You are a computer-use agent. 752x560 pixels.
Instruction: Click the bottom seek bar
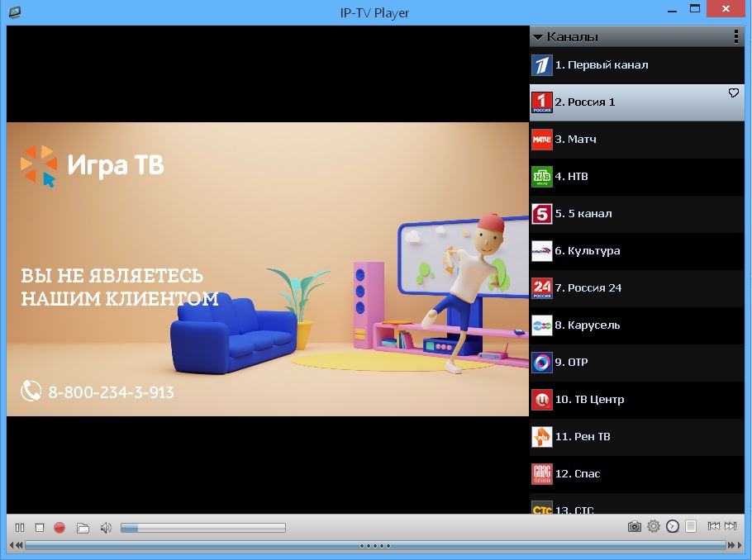point(375,545)
